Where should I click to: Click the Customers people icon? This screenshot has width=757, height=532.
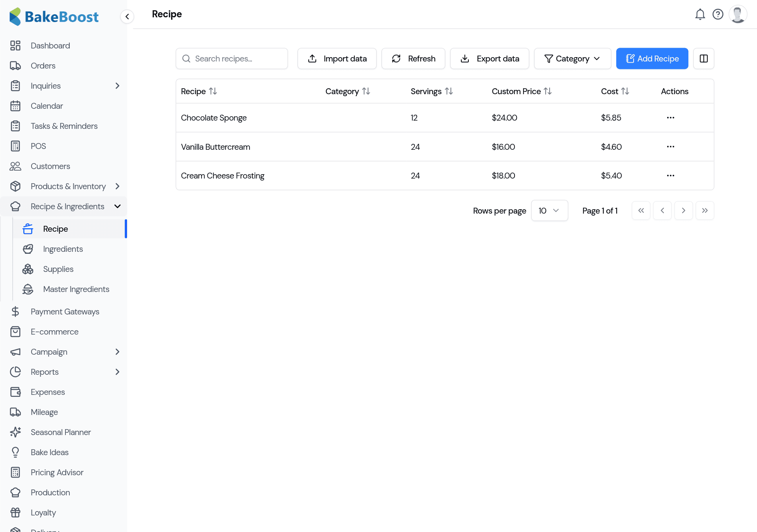15,166
